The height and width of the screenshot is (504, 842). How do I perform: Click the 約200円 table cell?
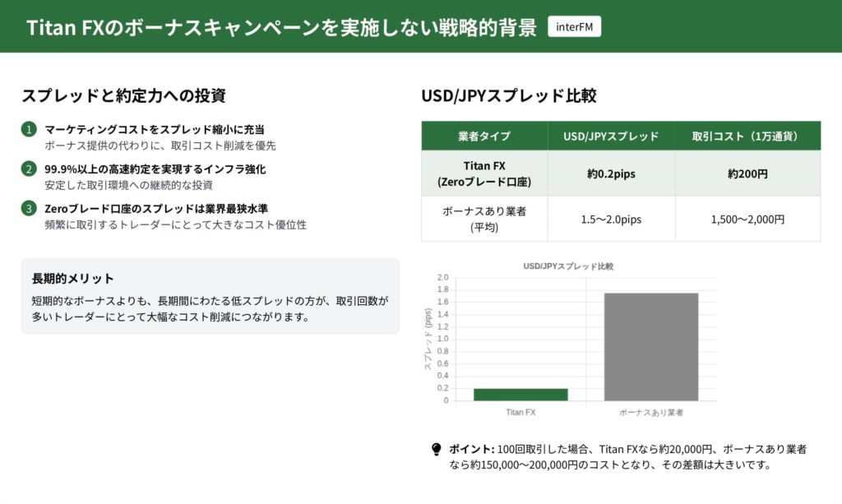tap(747, 173)
